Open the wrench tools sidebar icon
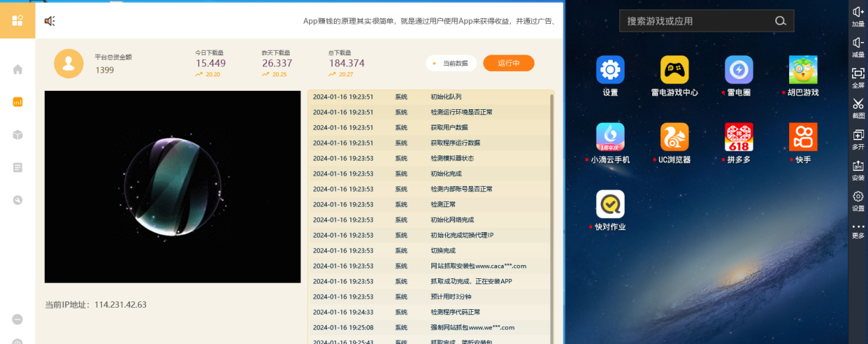The image size is (868, 344). [18, 201]
